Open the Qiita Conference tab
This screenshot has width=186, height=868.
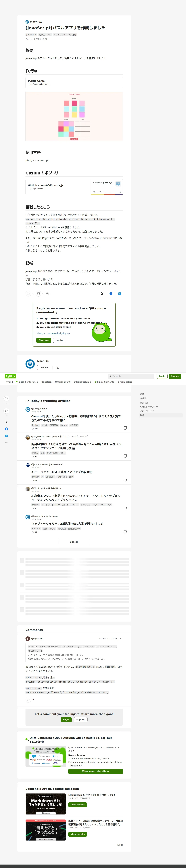pos(27,382)
